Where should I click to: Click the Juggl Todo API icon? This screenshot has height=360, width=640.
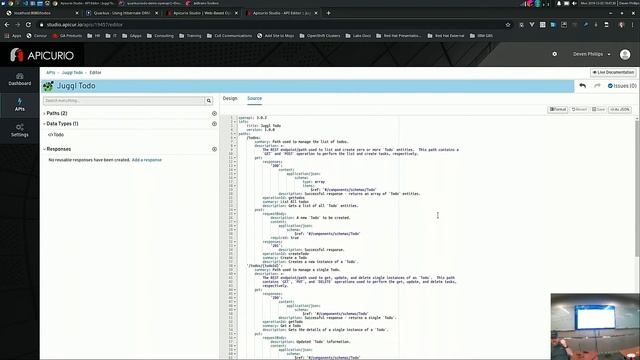(x=48, y=86)
